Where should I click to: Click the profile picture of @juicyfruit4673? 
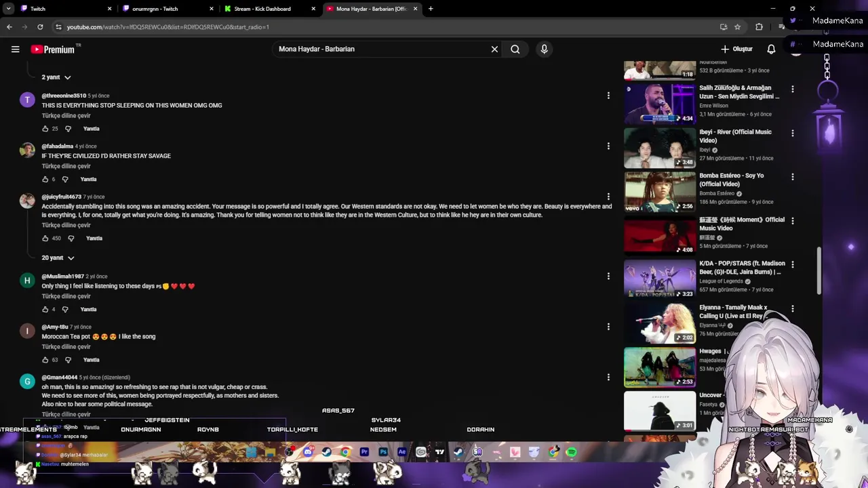pos(27,201)
